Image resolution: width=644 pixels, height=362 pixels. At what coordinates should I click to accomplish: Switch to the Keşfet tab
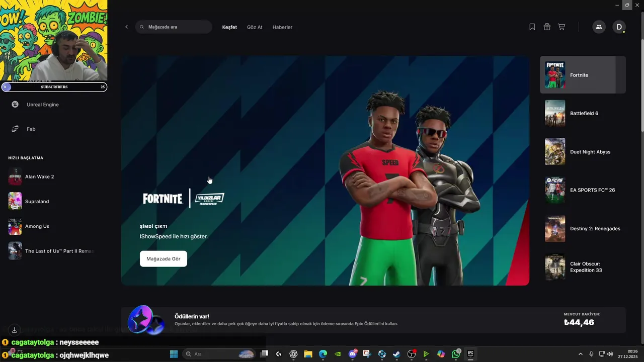tap(229, 27)
